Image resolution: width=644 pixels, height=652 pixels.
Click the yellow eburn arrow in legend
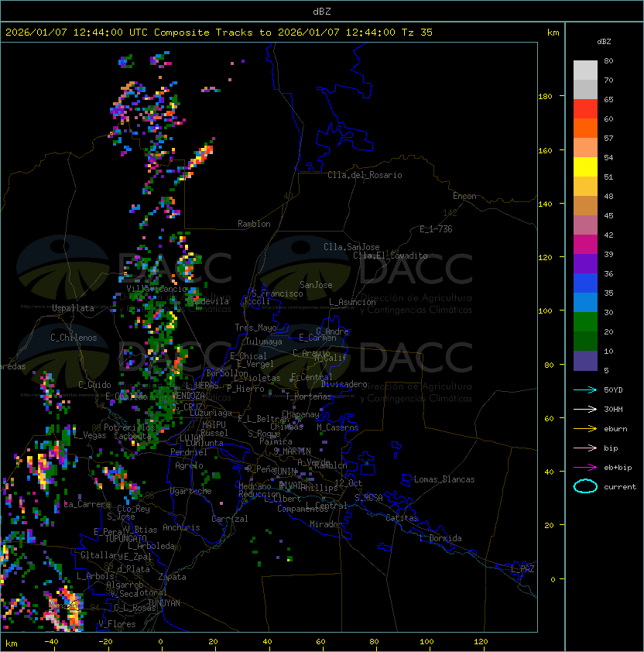pyautogui.click(x=585, y=429)
